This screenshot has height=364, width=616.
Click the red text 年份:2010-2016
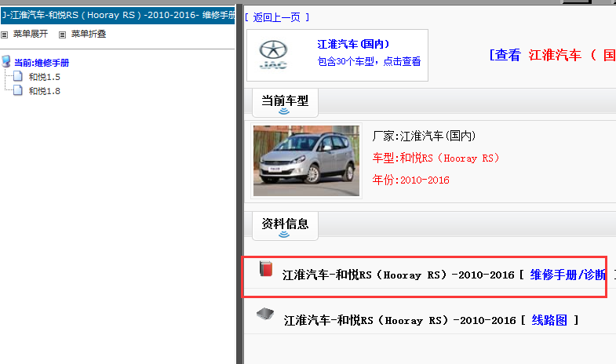tap(410, 180)
